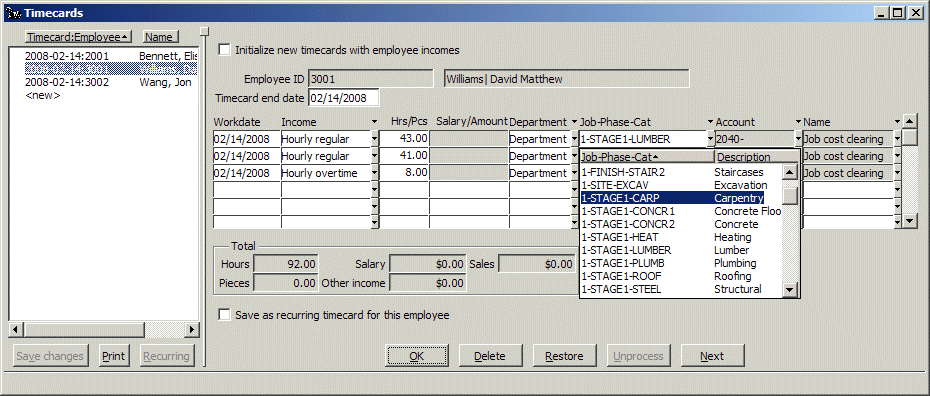The height and width of the screenshot is (396, 930).
Task: Open the Timecards window system menu icon
Action: pos(13,12)
